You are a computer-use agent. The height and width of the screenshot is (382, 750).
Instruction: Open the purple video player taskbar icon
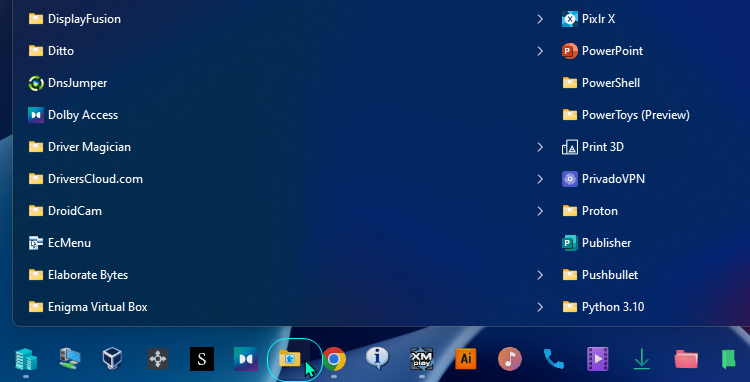click(598, 359)
